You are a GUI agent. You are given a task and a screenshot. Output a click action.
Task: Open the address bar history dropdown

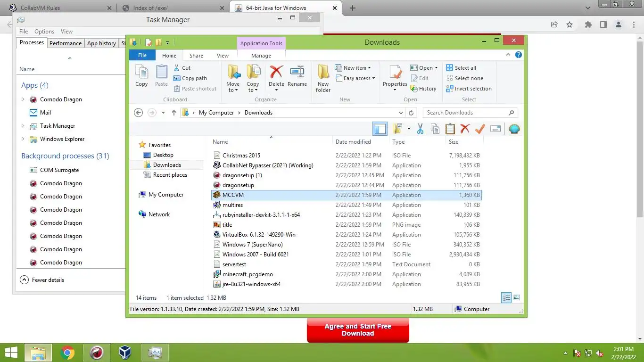pos(401,113)
